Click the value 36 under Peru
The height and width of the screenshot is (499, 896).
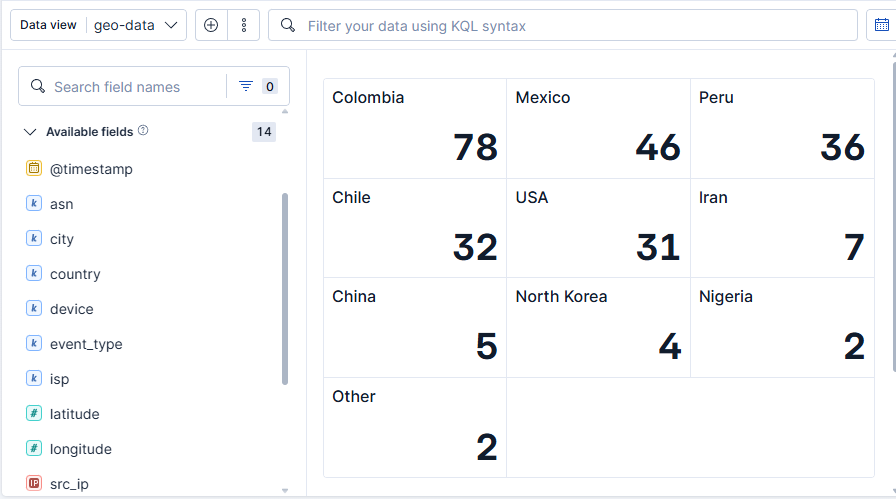tap(843, 147)
